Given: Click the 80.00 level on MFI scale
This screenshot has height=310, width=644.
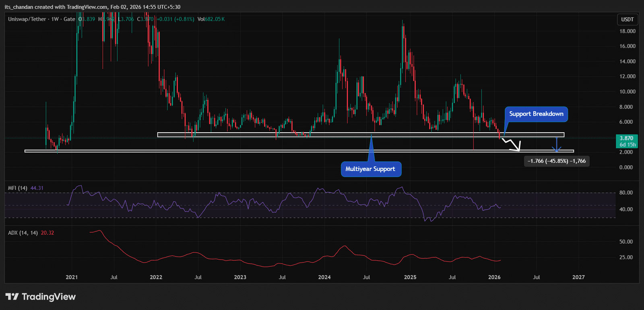Looking at the screenshot, I should pos(626,193).
